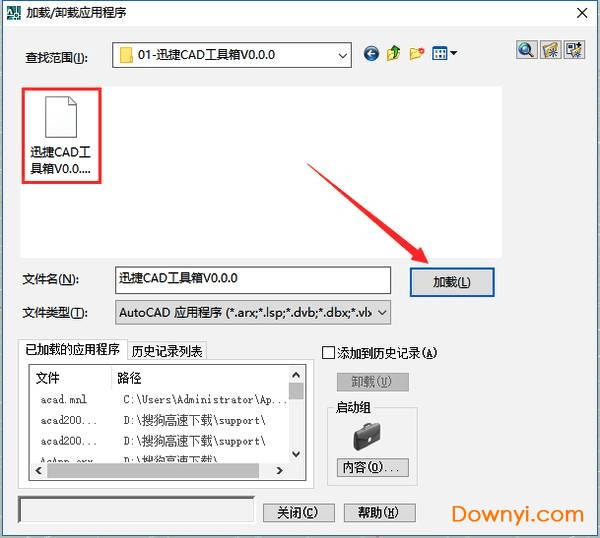This screenshot has width=600, height=538.
Task: Click the 帮助(H) button
Action: point(379,512)
